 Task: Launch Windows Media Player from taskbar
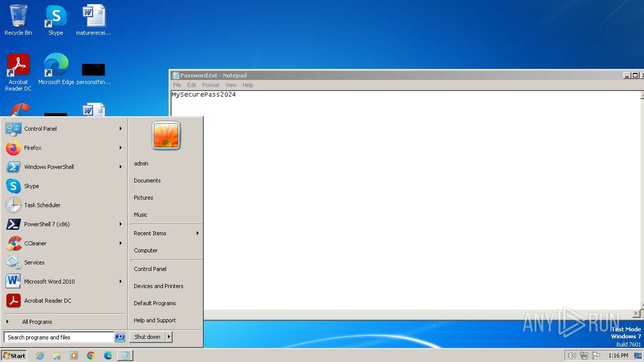[x=74, y=355]
